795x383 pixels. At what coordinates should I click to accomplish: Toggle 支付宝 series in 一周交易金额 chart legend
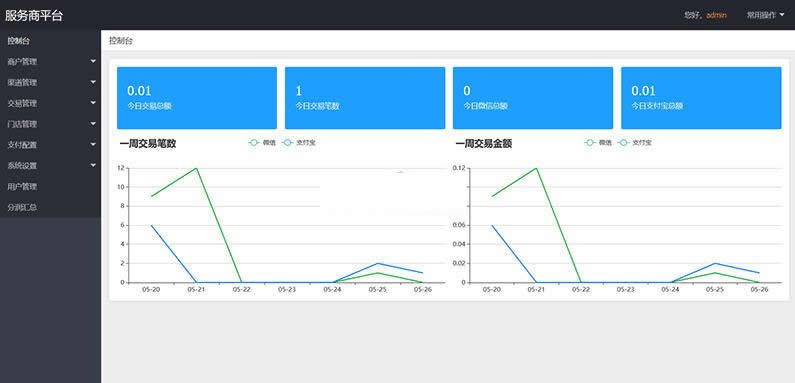[x=635, y=143]
